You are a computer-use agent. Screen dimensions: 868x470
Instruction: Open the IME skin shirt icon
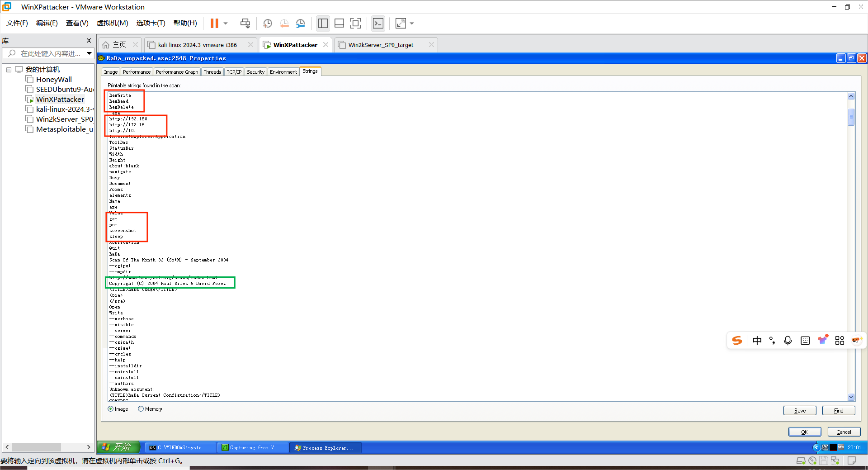(823, 340)
